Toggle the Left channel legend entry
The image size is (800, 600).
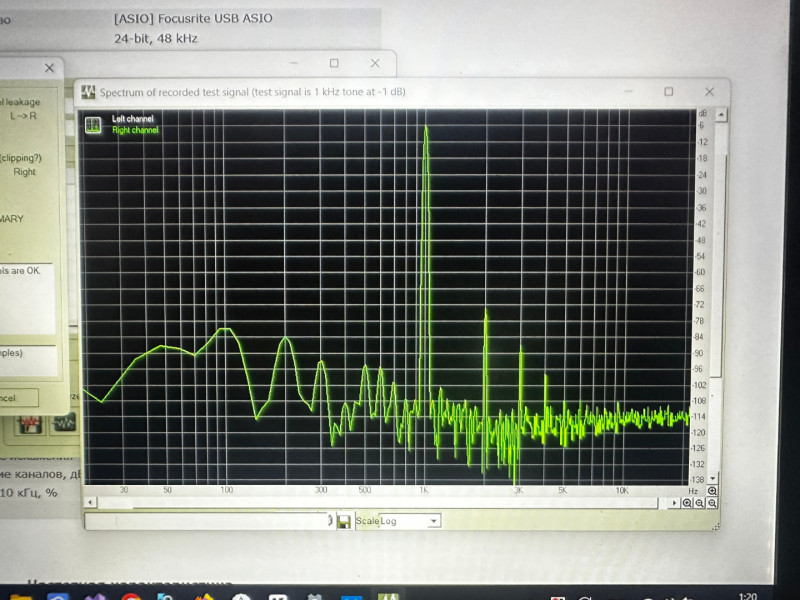pyautogui.click(x=131, y=118)
